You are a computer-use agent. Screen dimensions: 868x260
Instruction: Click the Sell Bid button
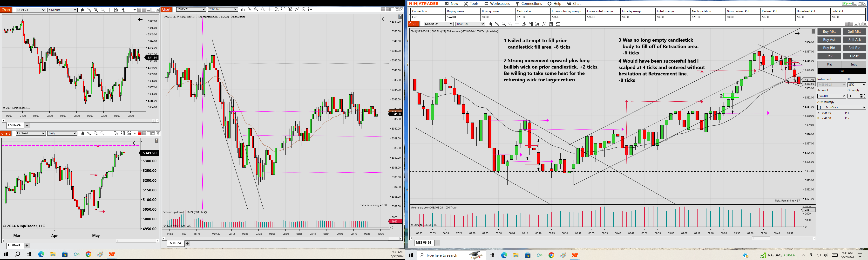coord(854,48)
